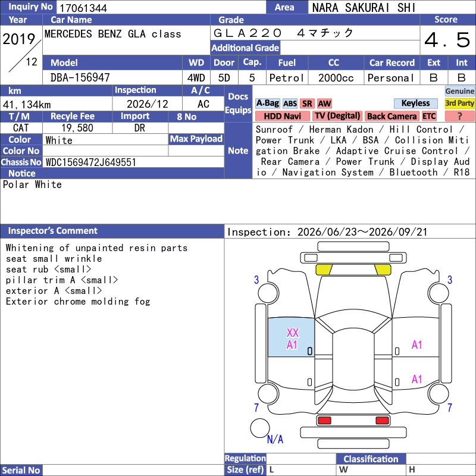Click the car name MERCEDES BENZ GLA class
The height and width of the screenshot is (476, 476).
[113, 34]
